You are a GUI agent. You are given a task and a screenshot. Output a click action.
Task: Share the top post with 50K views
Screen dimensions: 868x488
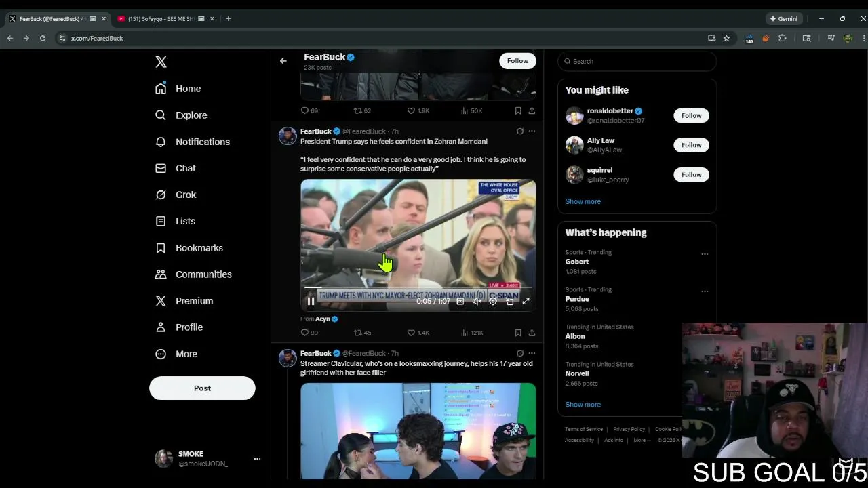(532, 110)
